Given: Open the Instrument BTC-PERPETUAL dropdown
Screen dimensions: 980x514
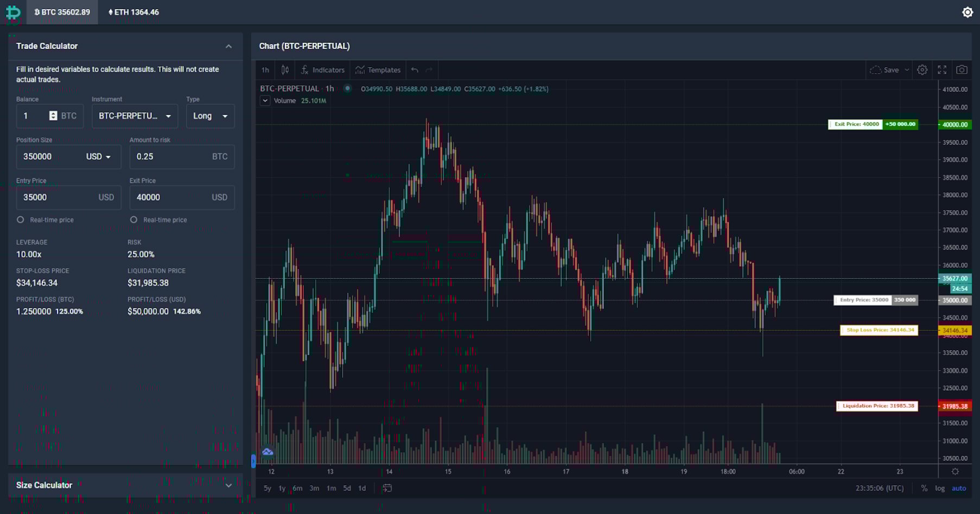Looking at the screenshot, I should point(135,116).
